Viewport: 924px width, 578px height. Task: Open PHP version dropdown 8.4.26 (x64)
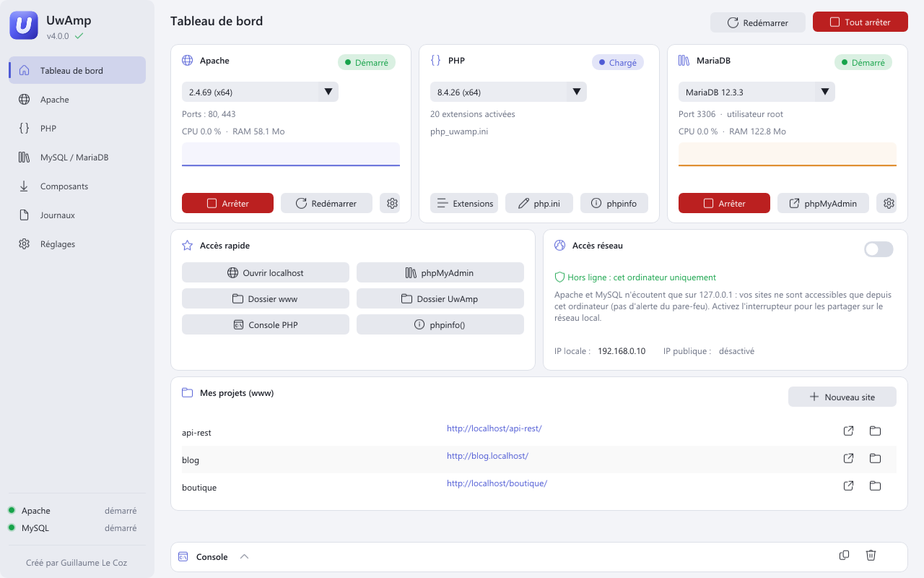click(x=508, y=92)
